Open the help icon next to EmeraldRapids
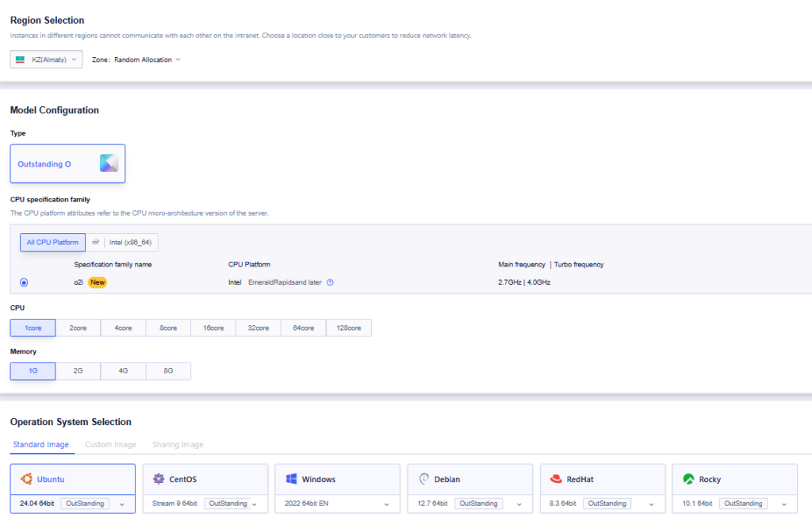Screen dimensions: 812x525 [x=330, y=282]
